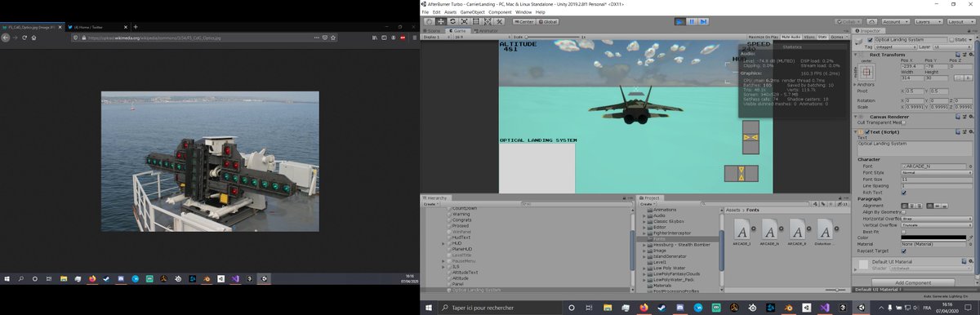
Task: Select the ARCADE_N font asset
Action: (769, 233)
